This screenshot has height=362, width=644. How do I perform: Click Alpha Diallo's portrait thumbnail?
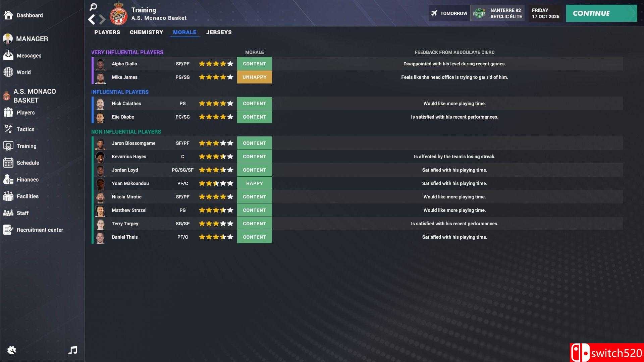[x=100, y=64]
